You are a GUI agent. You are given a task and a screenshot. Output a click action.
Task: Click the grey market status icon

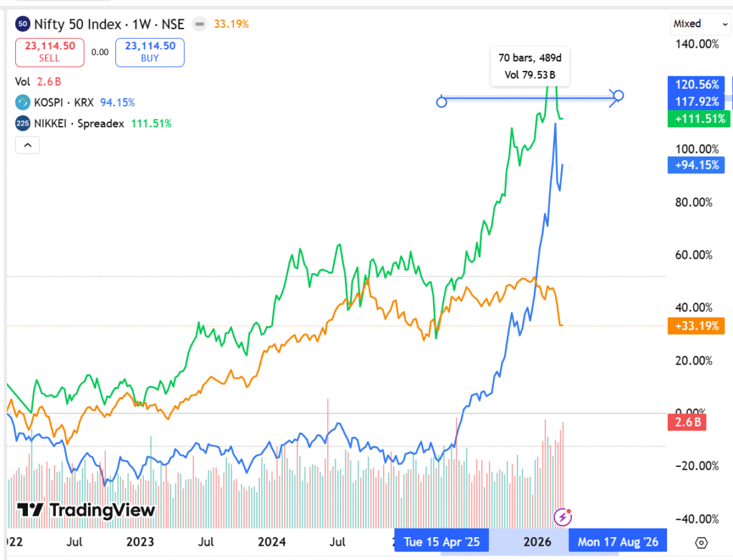pyautogui.click(x=200, y=24)
